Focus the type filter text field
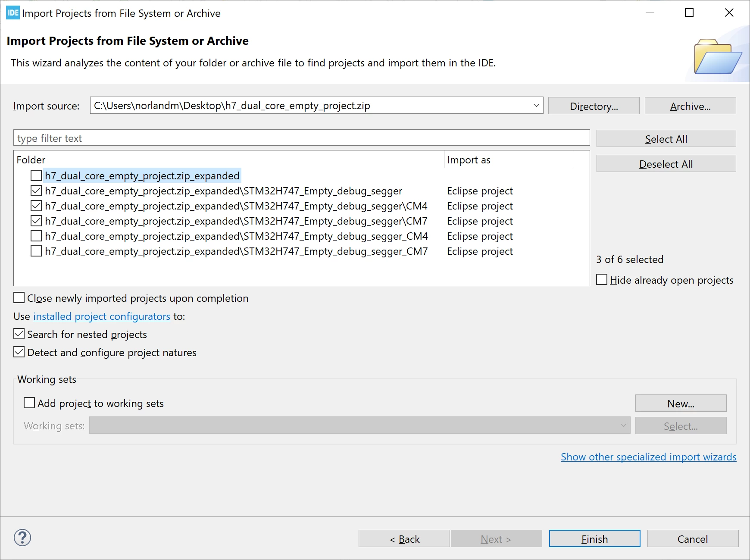Screen dimensions: 750x560 click(x=302, y=138)
